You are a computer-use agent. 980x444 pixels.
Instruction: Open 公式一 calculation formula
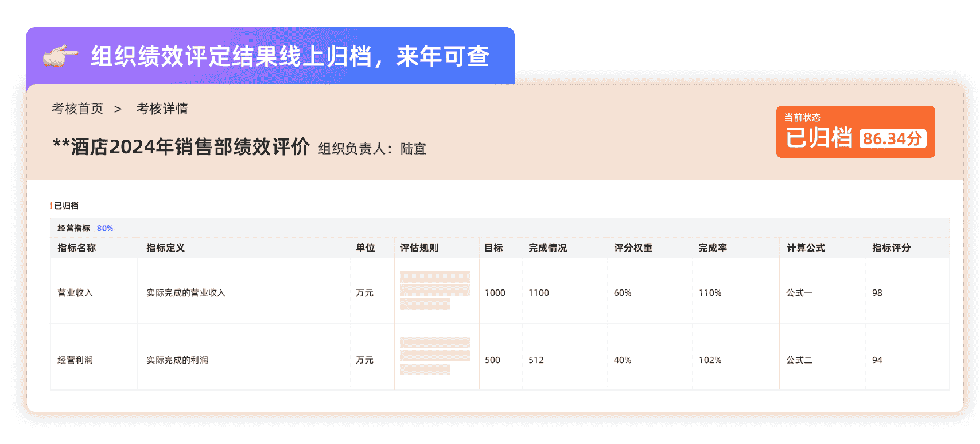click(x=799, y=293)
